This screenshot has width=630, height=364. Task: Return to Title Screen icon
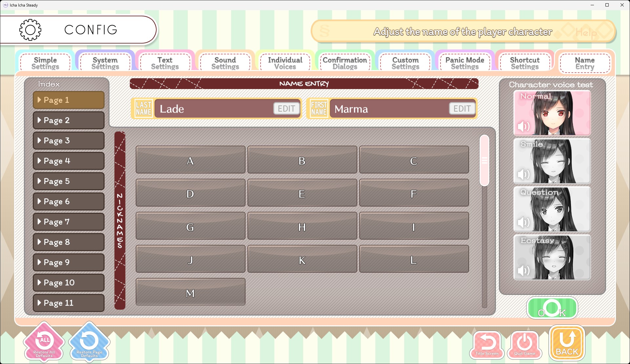(x=487, y=345)
